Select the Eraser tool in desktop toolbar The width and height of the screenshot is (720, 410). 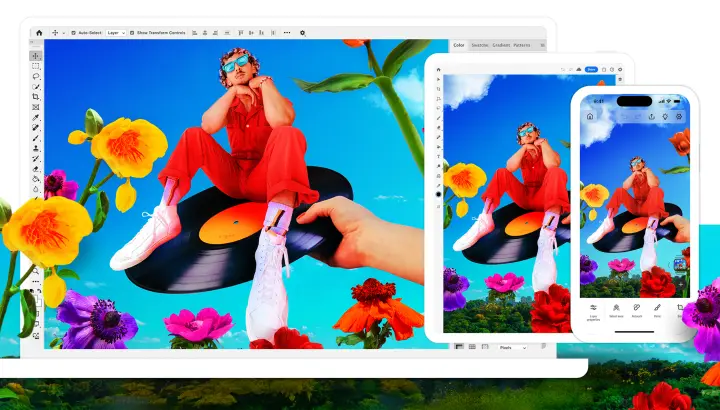(x=36, y=169)
